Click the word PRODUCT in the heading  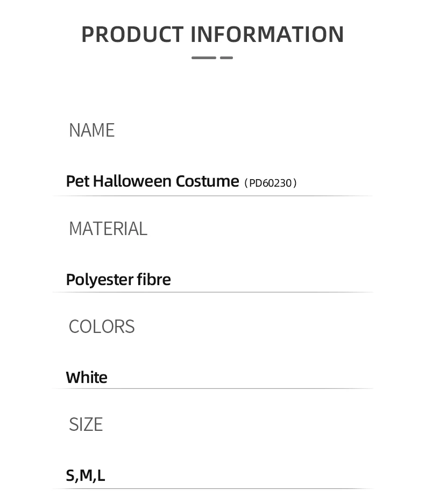(x=132, y=34)
